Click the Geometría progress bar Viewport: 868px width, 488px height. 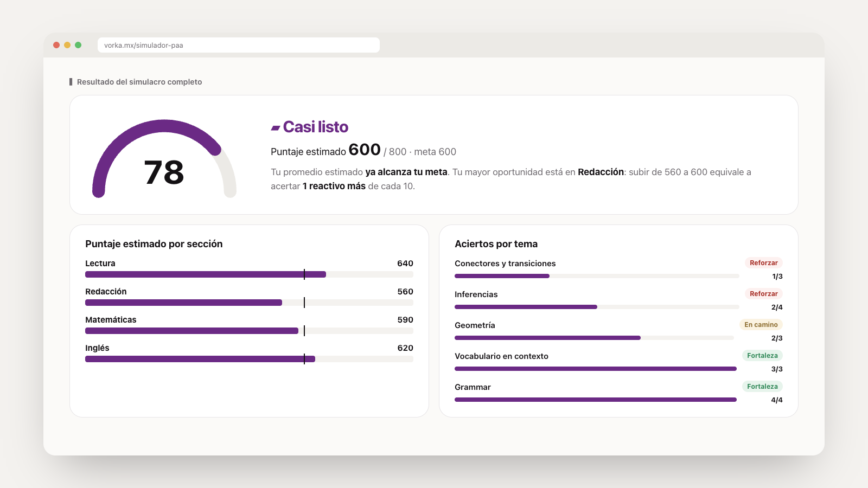click(x=595, y=338)
